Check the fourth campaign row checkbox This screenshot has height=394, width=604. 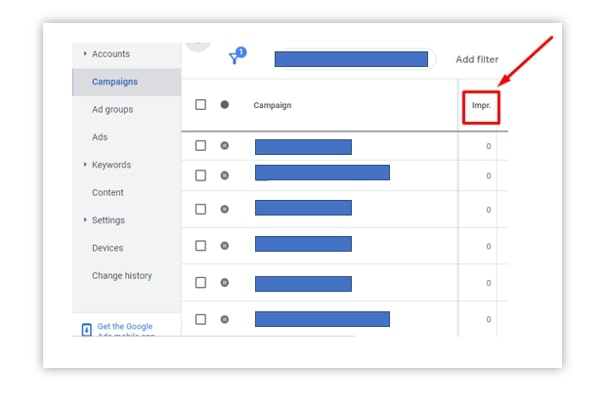click(x=201, y=246)
